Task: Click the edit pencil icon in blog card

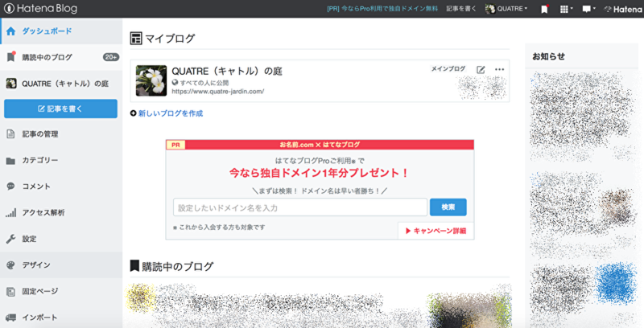Action: [x=481, y=69]
